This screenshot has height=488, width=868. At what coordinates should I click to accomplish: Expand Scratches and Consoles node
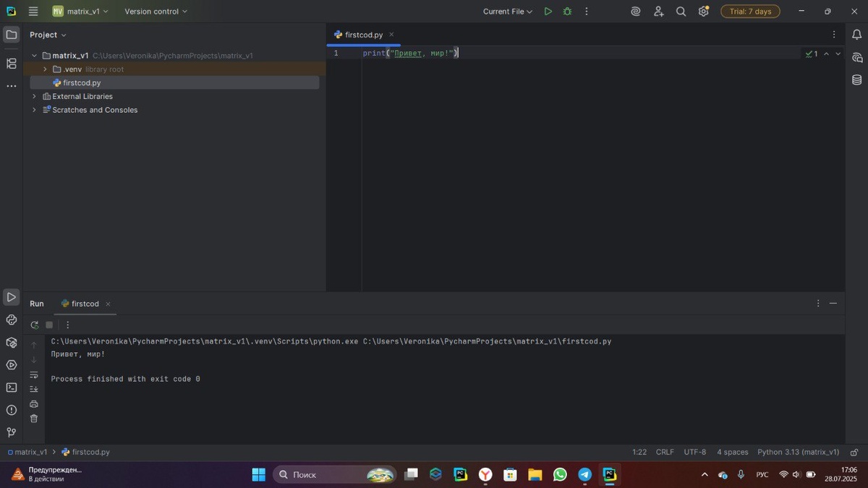[x=34, y=110]
